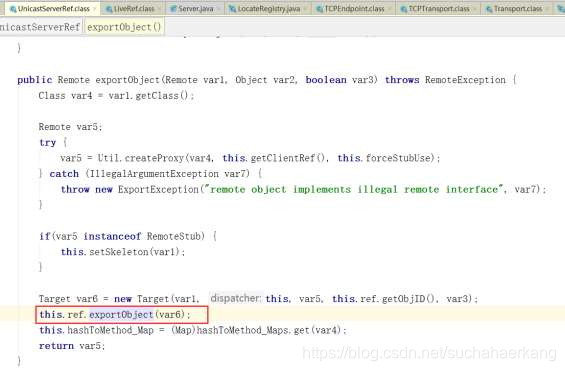The width and height of the screenshot is (565, 371).
Task: Select the TCPEndpoint.class tab
Action: pos(354,8)
